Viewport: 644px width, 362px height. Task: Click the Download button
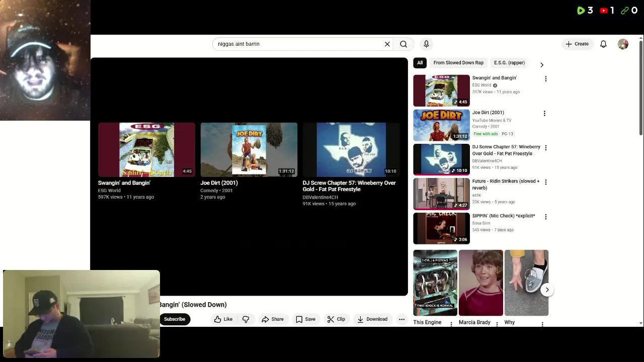372,319
